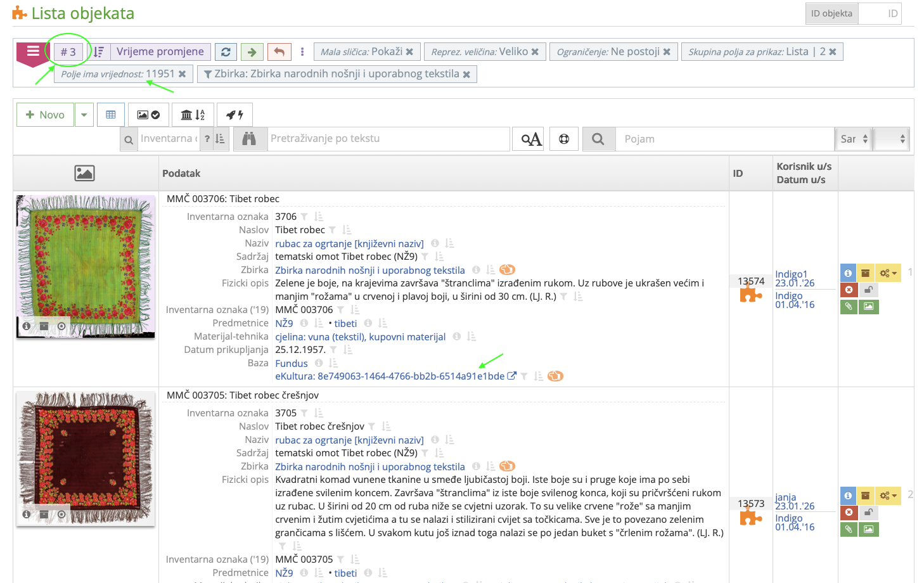
Task: Select the paperclip attachment icon on first record
Action: 849,306
